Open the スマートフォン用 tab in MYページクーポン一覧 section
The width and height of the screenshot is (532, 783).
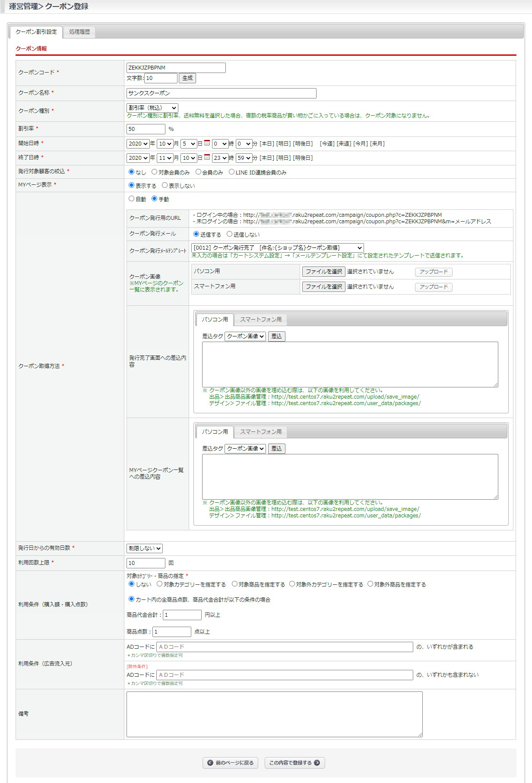coord(261,432)
